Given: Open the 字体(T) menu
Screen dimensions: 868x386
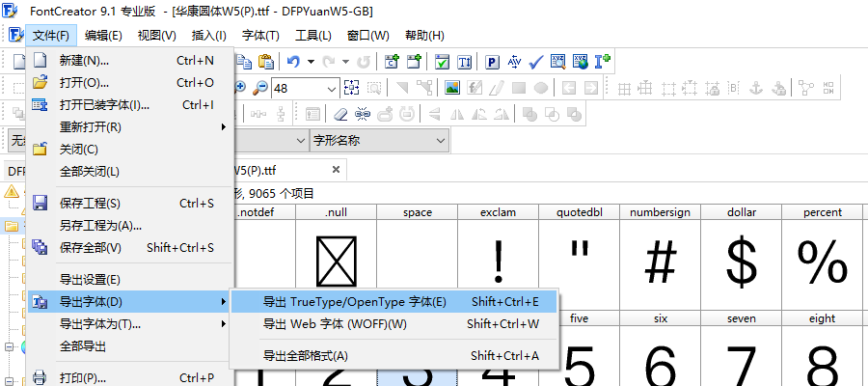Looking at the screenshot, I should (260, 36).
